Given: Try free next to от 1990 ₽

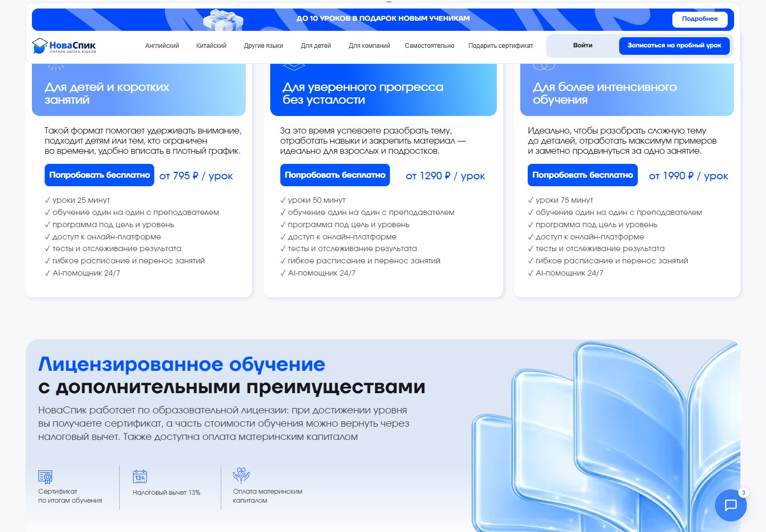Looking at the screenshot, I should tap(582, 175).
